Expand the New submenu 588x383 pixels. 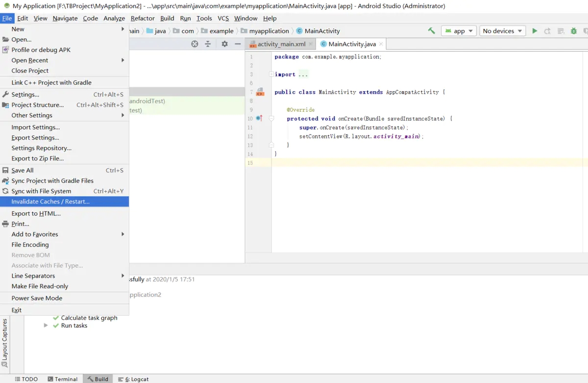64,29
